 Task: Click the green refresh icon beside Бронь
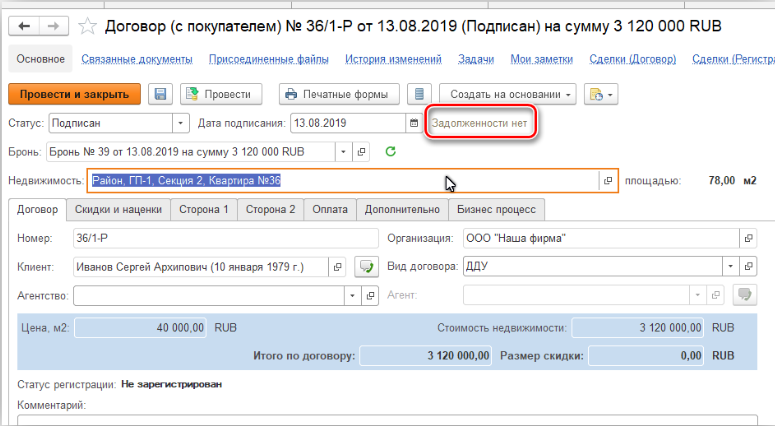390,152
